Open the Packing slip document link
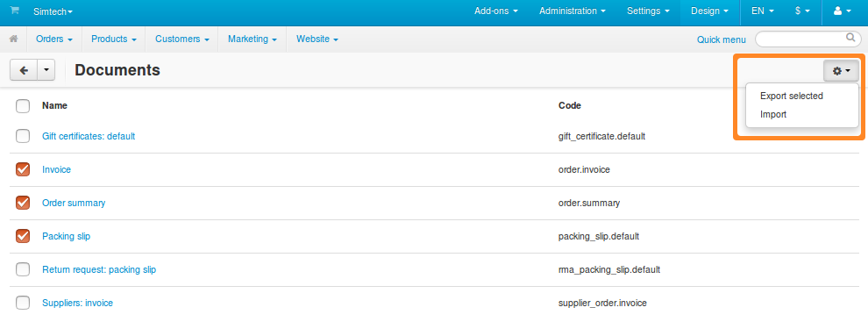Image resolution: width=868 pixels, height=329 pixels. pyautogui.click(x=67, y=236)
